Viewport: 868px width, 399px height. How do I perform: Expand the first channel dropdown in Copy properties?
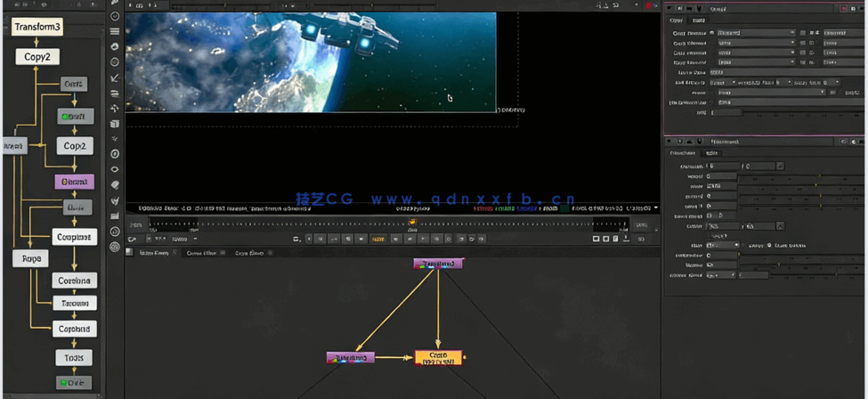point(755,33)
